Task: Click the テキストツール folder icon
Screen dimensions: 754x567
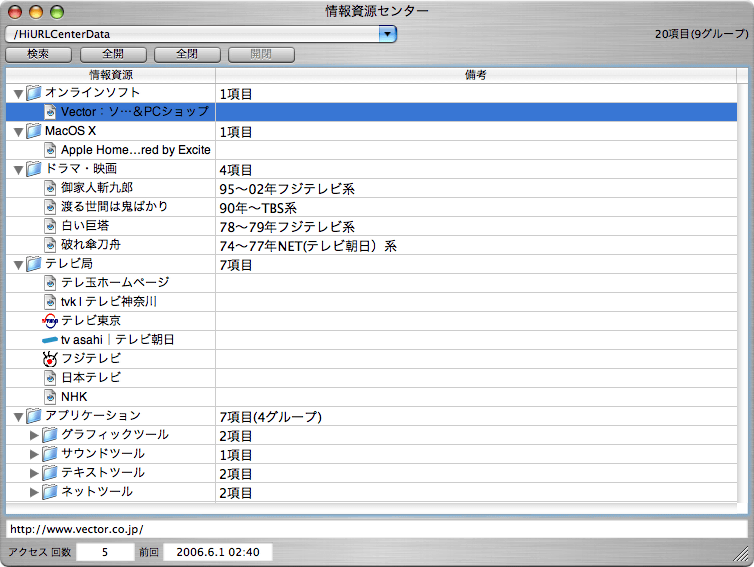Action: pos(50,473)
